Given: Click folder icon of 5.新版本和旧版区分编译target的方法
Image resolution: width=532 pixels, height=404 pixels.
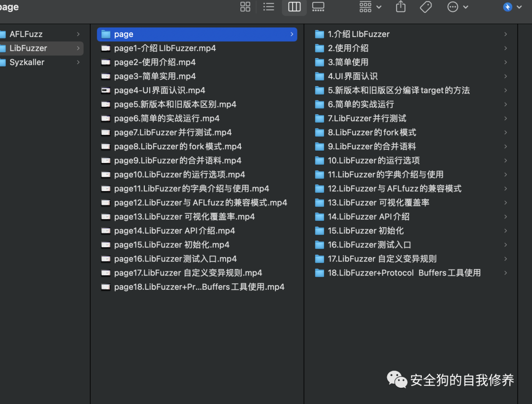Looking at the screenshot, I should 320,90.
